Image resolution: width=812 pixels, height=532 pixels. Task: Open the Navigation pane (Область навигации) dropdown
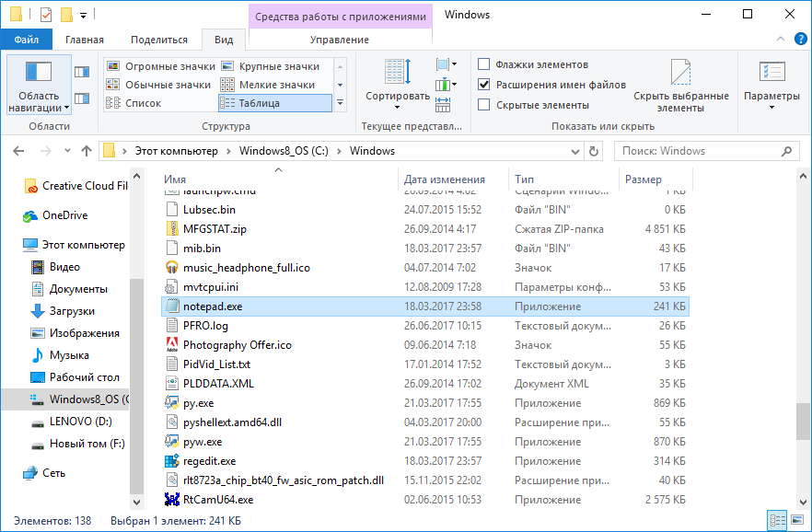pos(39,86)
